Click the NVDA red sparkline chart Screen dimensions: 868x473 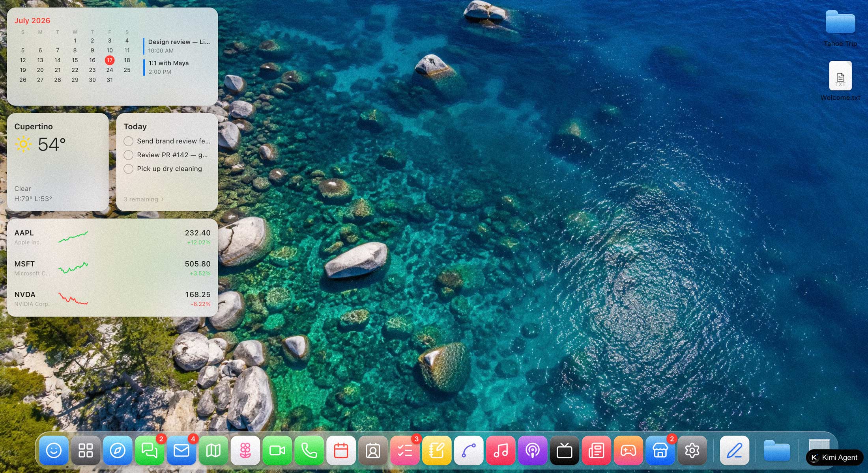click(x=73, y=298)
